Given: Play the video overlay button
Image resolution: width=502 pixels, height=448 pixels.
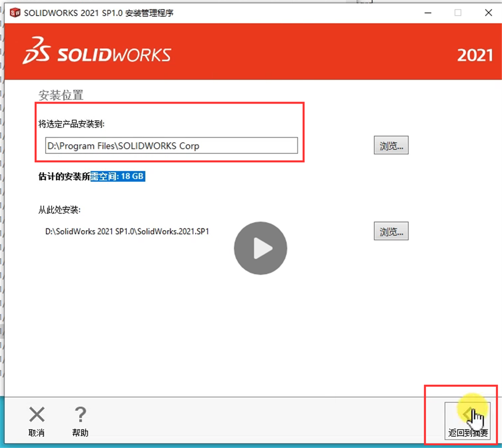Looking at the screenshot, I should tap(260, 248).
